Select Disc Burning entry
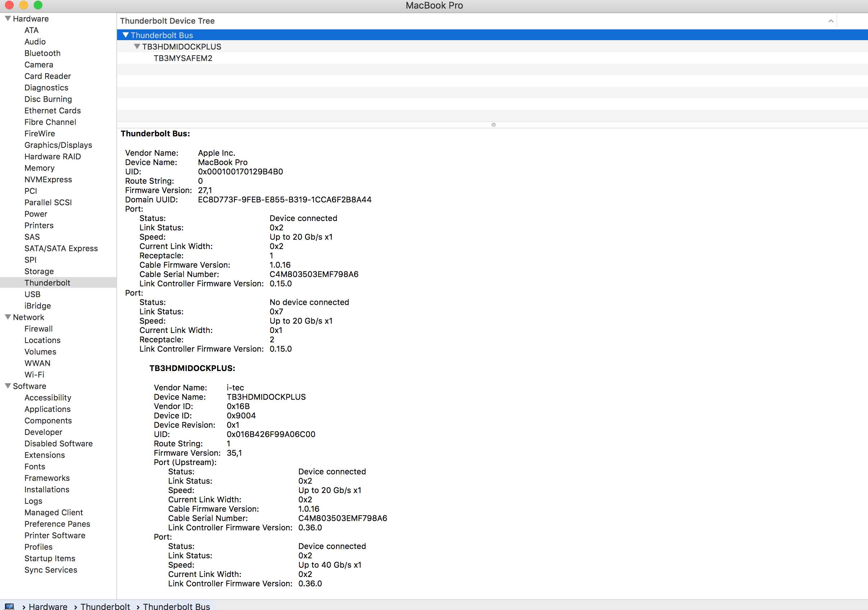The height and width of the screenshot is (610, 868). tap(48, 99)
